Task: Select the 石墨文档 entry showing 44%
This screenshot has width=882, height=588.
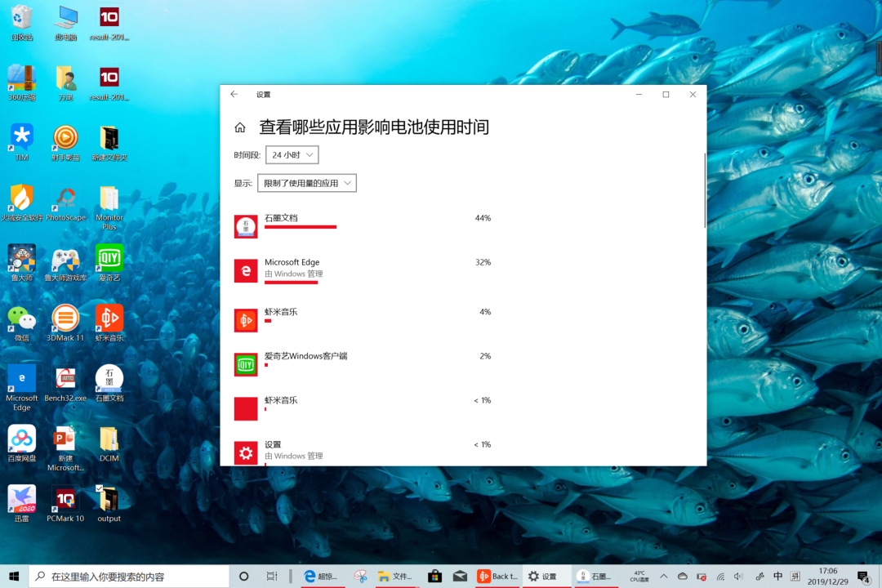Action: [x=363, y=225]
